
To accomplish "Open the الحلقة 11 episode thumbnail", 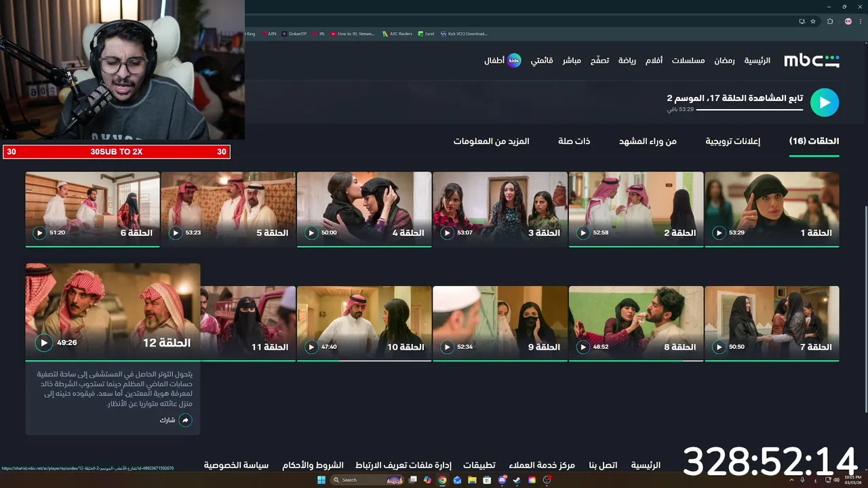I will pos(248,323).
